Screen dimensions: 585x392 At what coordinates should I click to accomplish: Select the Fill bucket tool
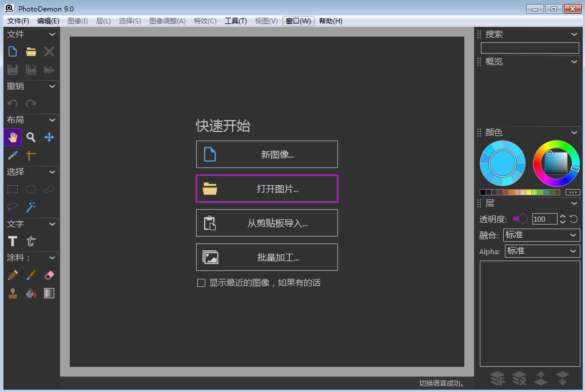[x=30, y=293]
